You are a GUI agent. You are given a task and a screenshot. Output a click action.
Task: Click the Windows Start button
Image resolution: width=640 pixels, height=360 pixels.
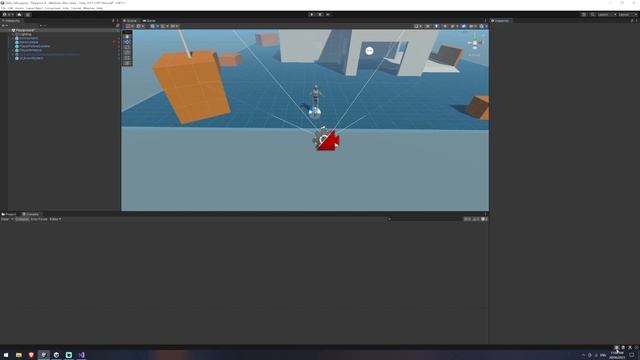(x=6, y=355)
